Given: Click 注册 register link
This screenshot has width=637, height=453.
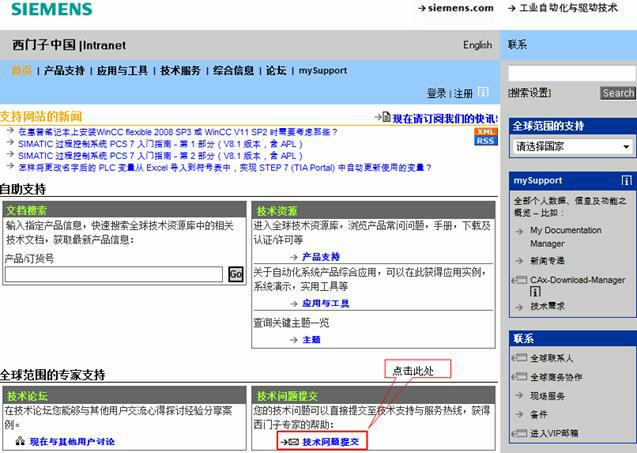Looking at the screenshot, I should point(463,93).
